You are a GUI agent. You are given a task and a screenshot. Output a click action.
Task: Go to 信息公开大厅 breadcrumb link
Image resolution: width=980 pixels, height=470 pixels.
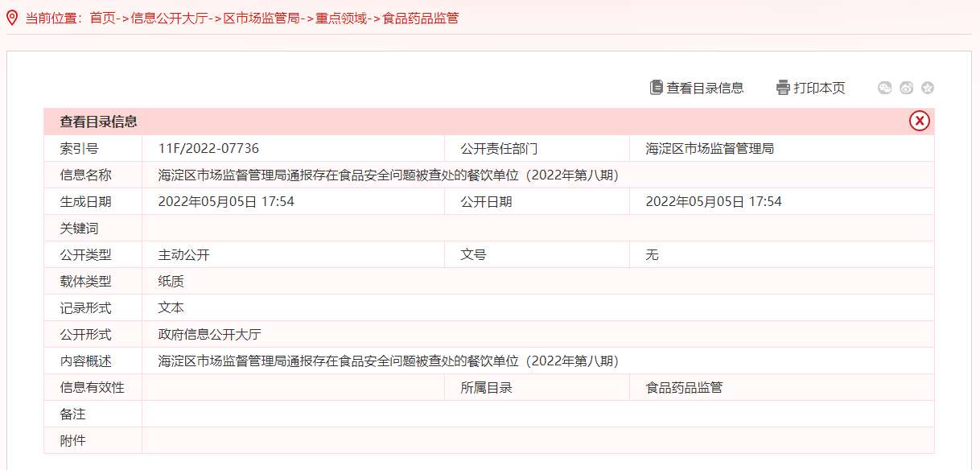(169, 18)
